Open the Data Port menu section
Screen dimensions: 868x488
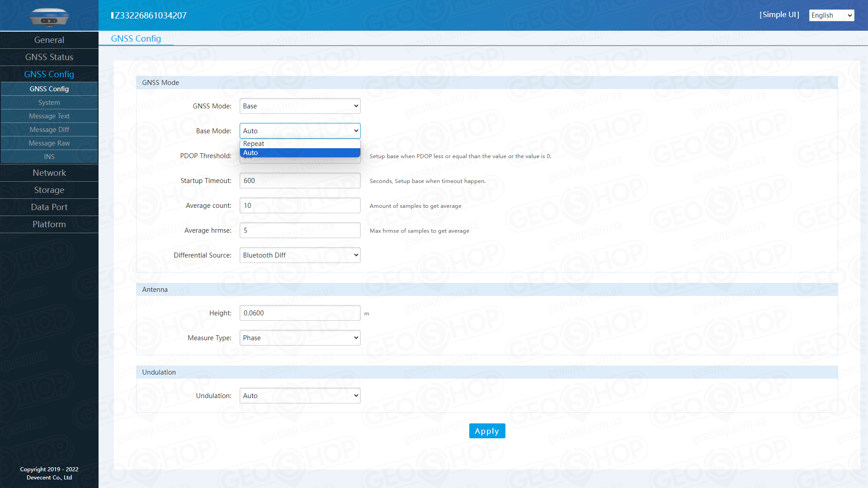49,207
